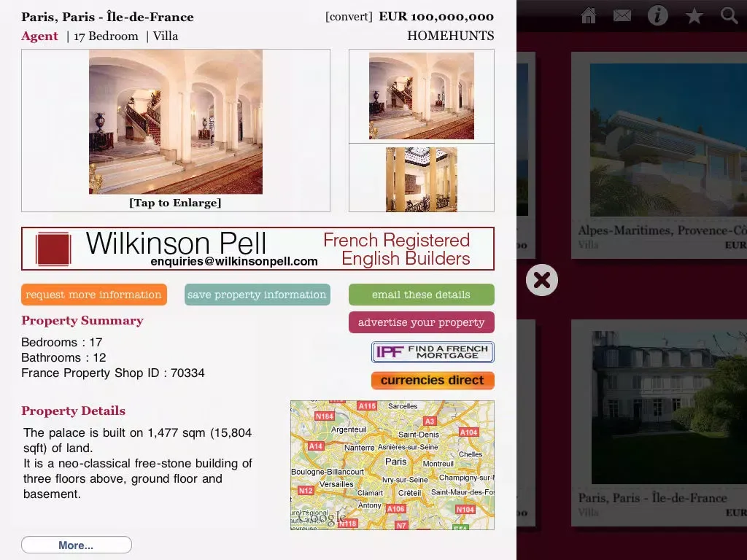The height and width of the screenshot is (560, 747).
Task: Expand property details with More... button
Action: (x=76, y=545)
